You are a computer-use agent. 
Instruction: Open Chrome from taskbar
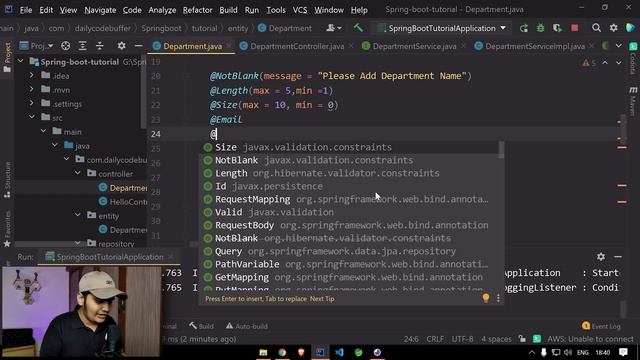(282, 352)
